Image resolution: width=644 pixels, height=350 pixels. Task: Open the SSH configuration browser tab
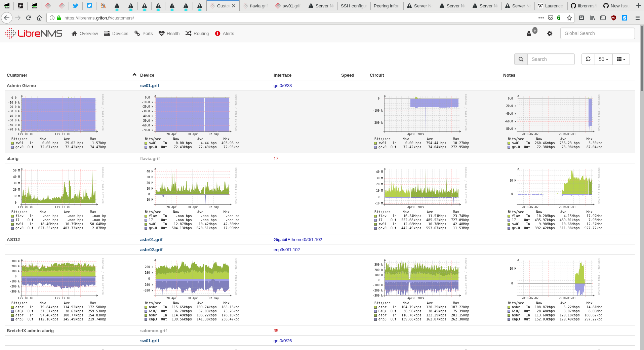353,5
